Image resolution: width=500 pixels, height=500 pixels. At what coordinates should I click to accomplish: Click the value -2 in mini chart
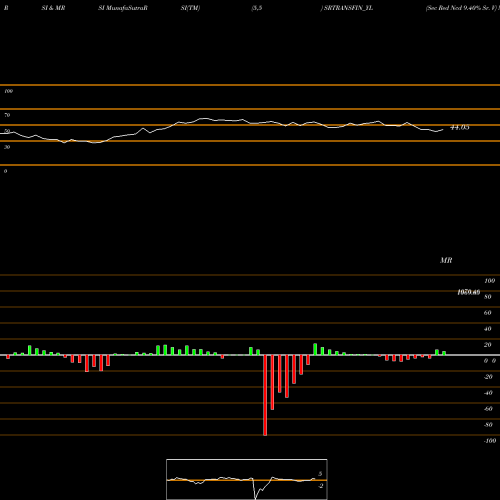coord(321,486)
